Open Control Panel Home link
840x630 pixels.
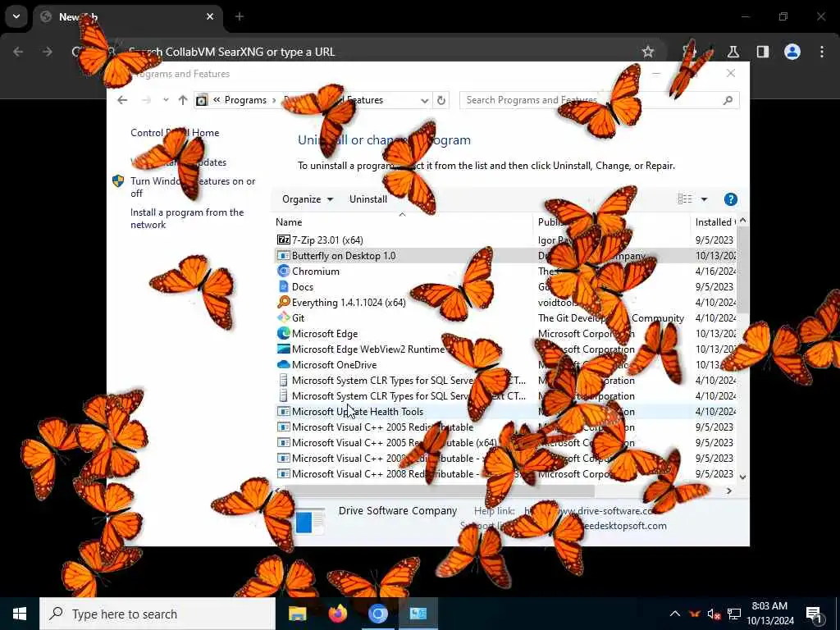(x=175, y=133)
